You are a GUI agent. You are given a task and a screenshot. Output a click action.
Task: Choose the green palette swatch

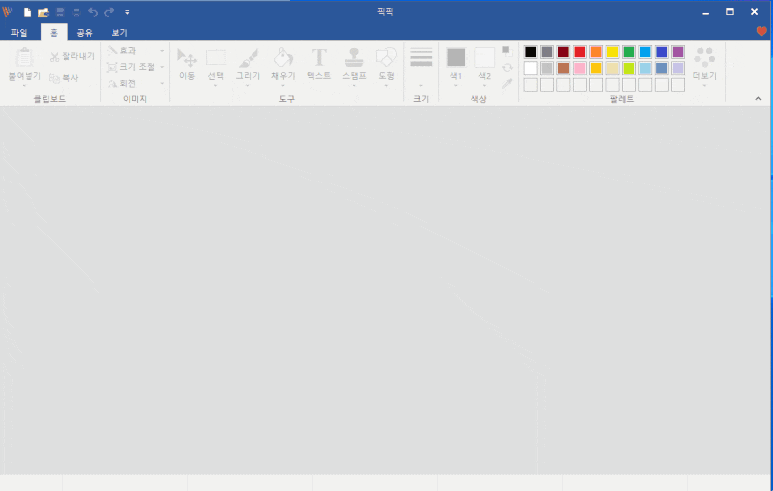pos(629,52)
